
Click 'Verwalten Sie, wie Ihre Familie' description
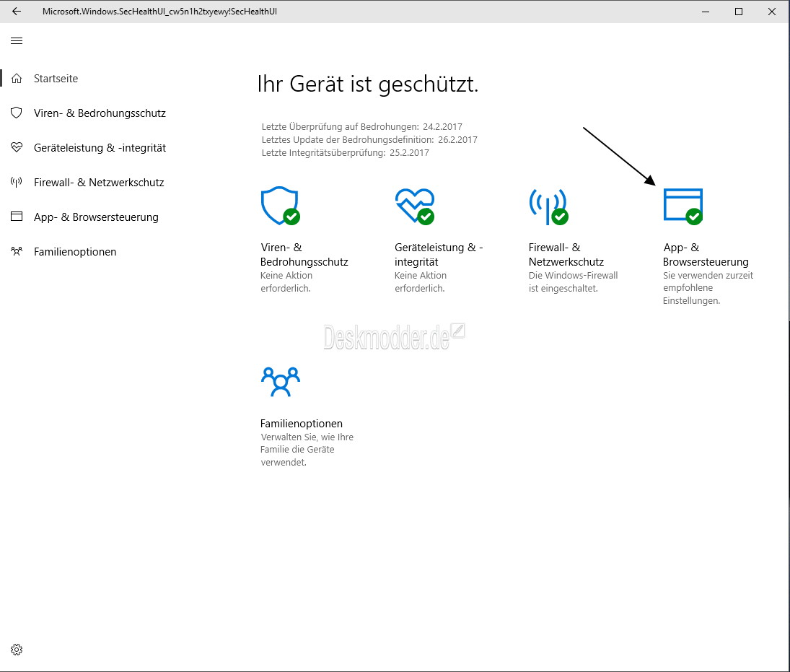307,450
